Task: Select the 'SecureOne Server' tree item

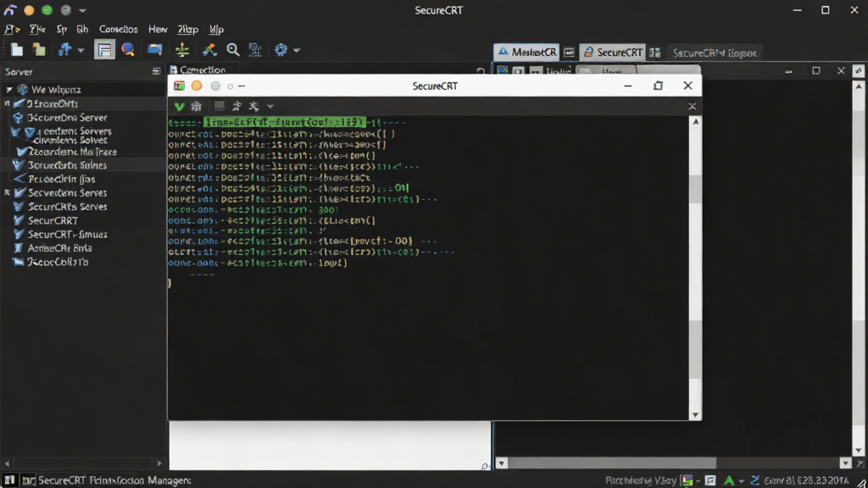Action: pyautogui.click(x=67, y=117)
